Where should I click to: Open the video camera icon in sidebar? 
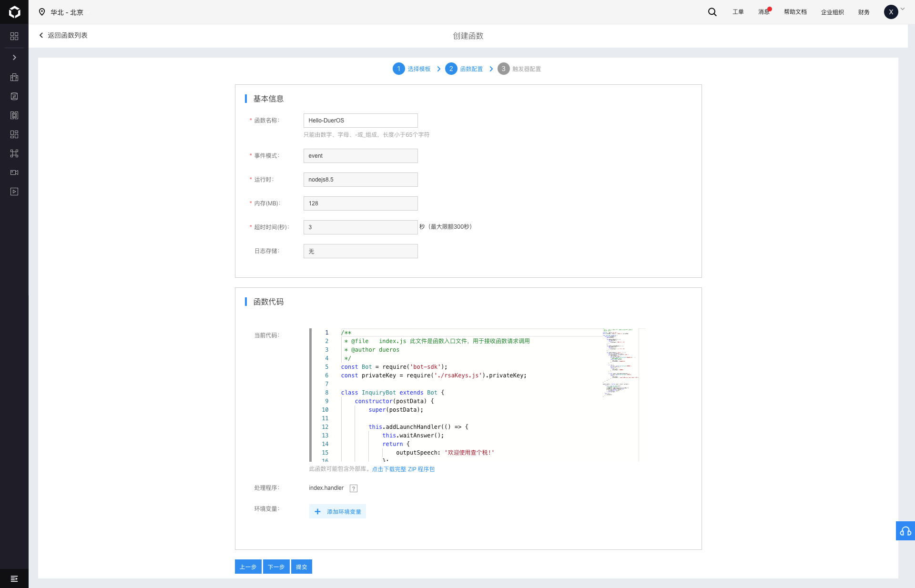click(14, 172)
